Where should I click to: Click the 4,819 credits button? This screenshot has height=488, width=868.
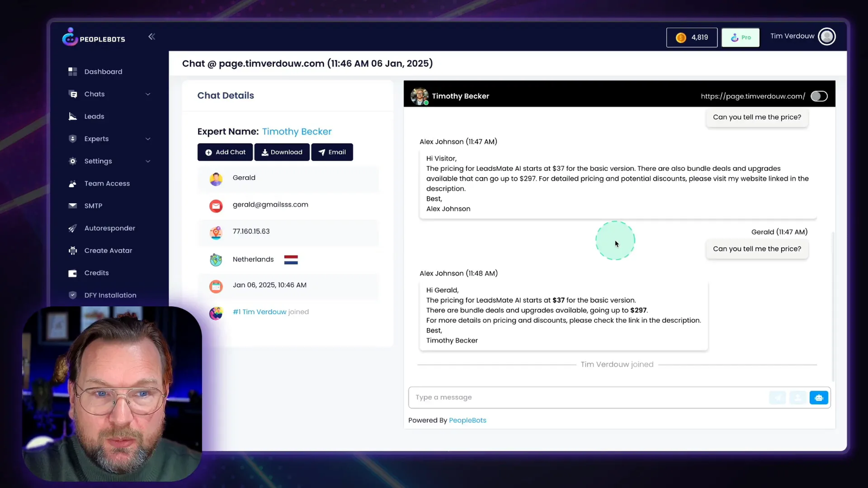point(692,37)
